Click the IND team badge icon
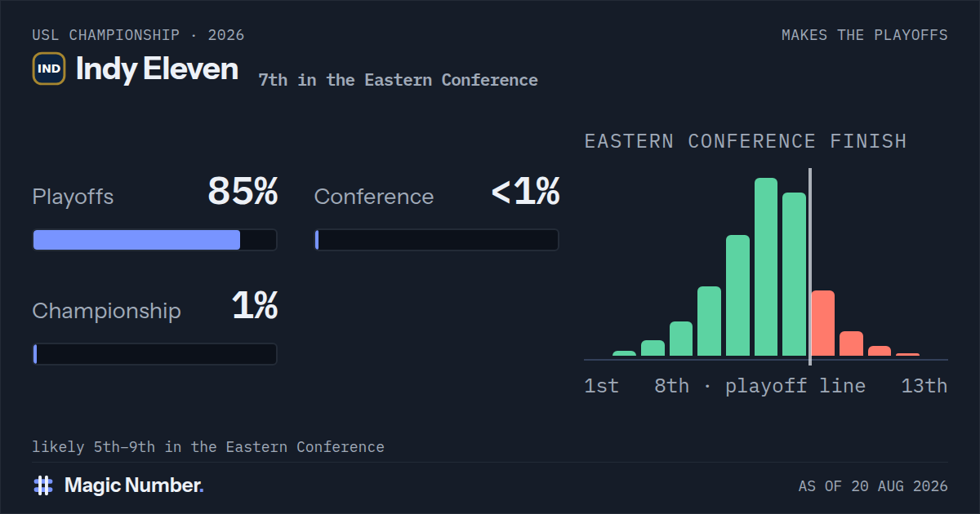 click(49, 69)
